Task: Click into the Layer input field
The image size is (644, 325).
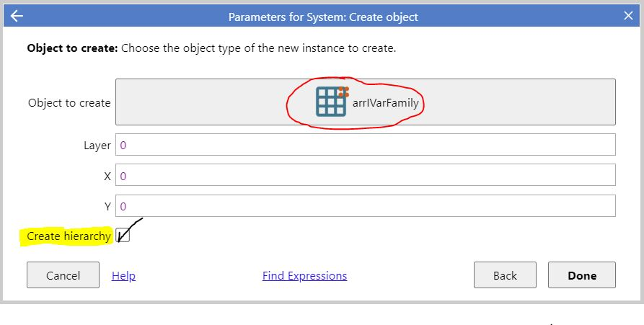Action: coord(365,144)
